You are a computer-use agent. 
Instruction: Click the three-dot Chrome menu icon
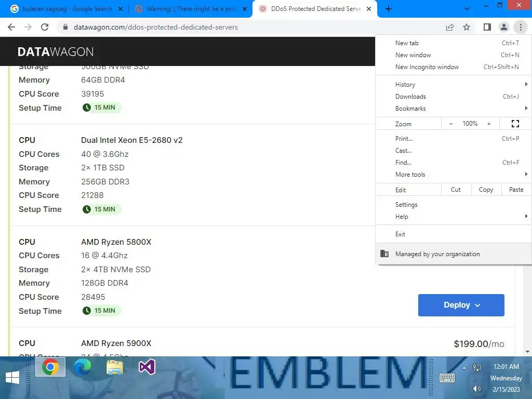[x=521, y=27]
